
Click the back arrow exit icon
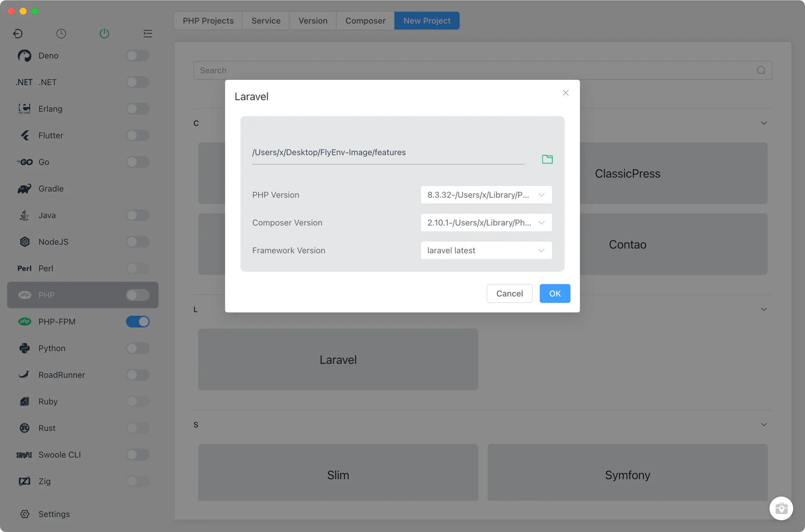tap(18, 33)
